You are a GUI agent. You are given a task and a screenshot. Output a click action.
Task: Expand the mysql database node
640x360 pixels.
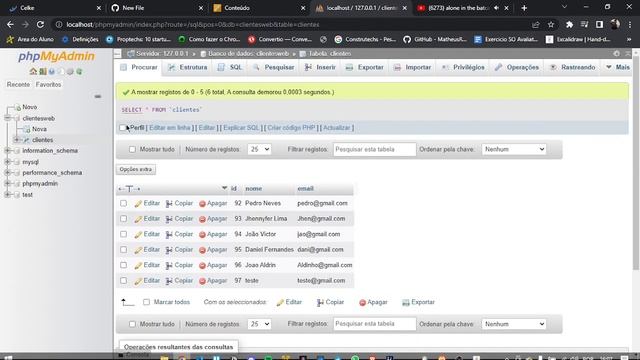[x=7, y=162]
